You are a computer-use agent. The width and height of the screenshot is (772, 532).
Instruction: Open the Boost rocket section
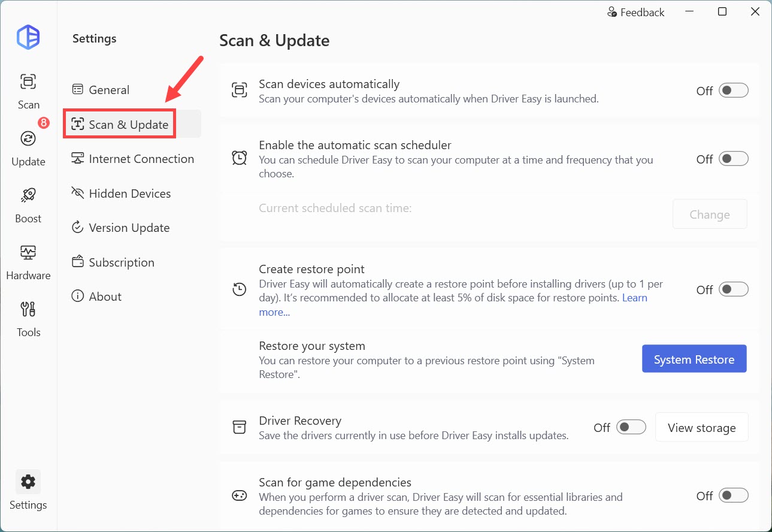tap(28, 205)
